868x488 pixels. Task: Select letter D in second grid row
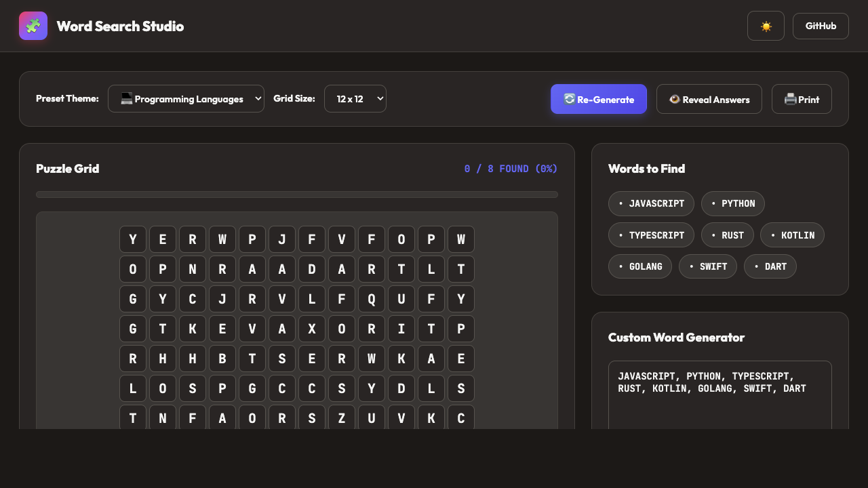click(x=312, y=269)
